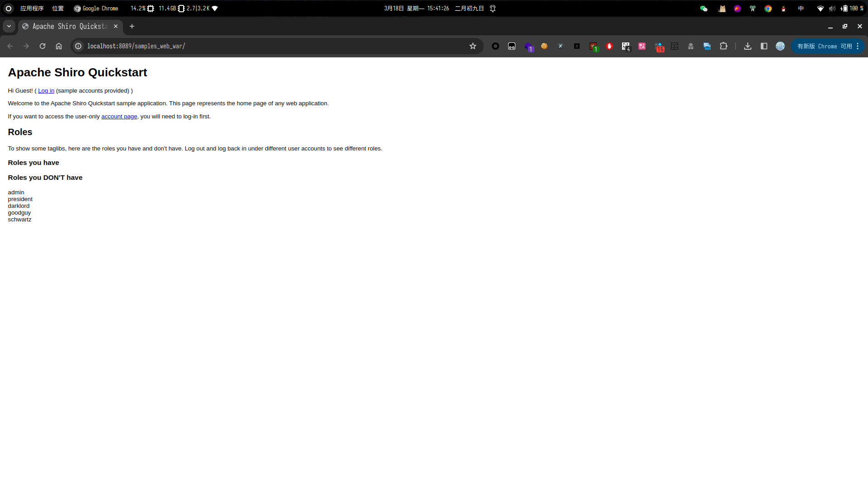The height and width of the screenshot is (488, 868).
Task: Reload the Shiro Quickstart page
Action: tap(42, 46)
